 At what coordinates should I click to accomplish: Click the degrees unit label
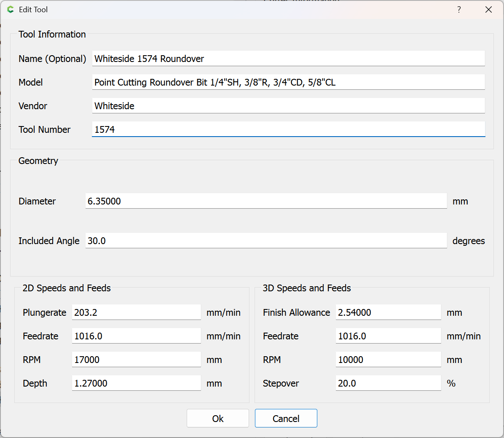[x=468, y=241]
